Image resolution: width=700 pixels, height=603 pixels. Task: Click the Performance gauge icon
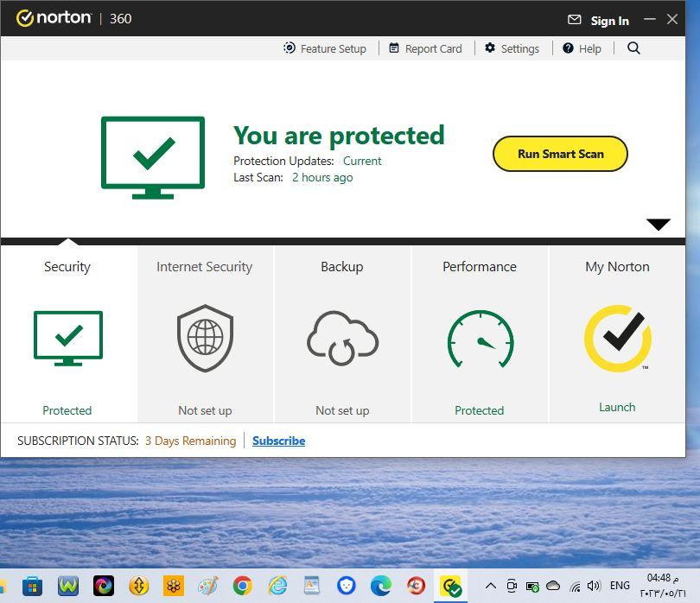point(480,339)
